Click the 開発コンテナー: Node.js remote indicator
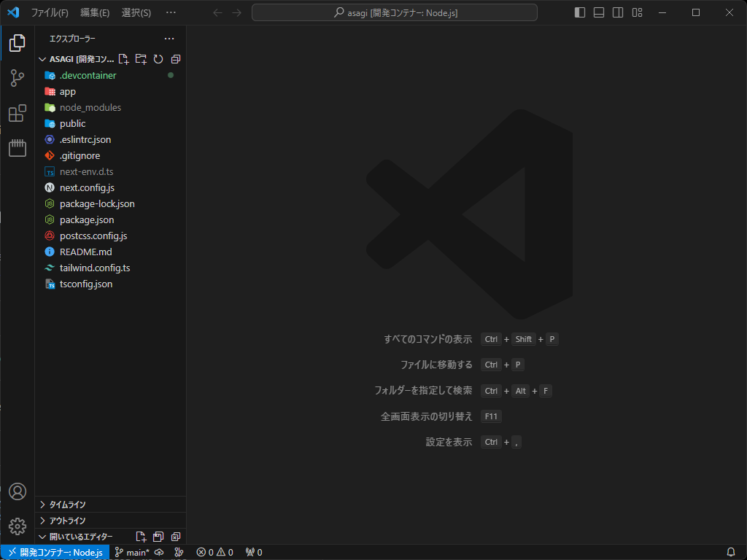This screenshot has height=560, width=747. 55,553
